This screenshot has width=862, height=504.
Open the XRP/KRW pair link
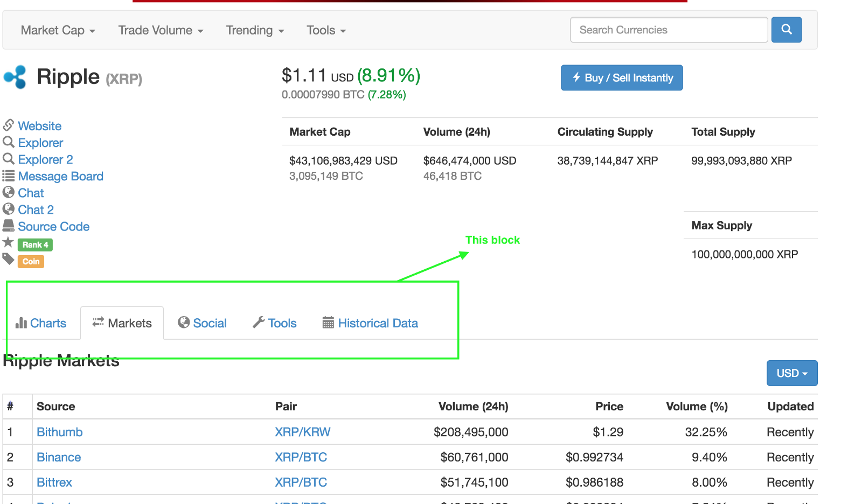click(x=302, y=432)
